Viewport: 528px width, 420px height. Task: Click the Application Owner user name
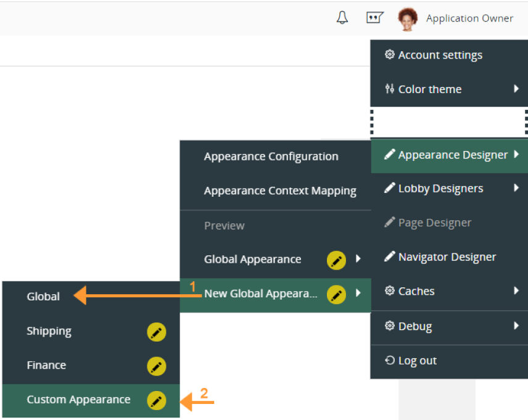469,19
